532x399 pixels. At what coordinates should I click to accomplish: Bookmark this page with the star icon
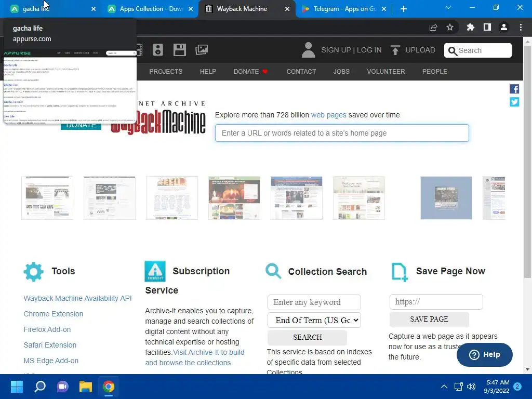450,27
